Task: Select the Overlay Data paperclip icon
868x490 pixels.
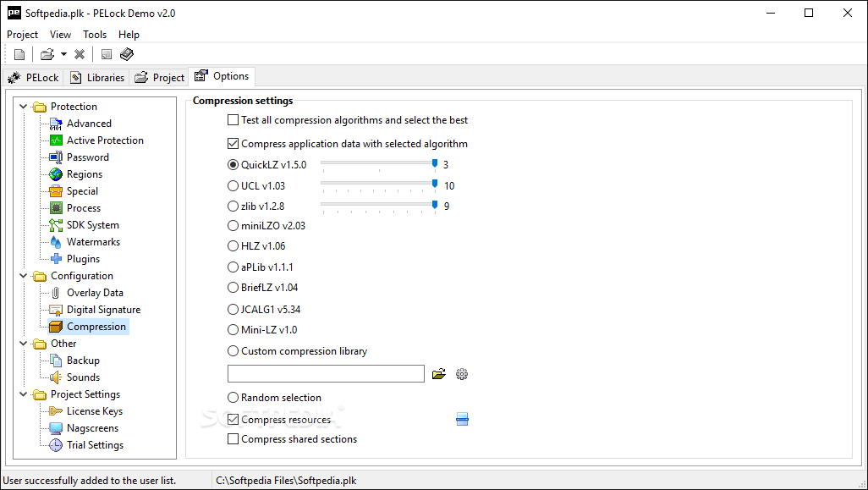Action: click(x=56, y=293)
